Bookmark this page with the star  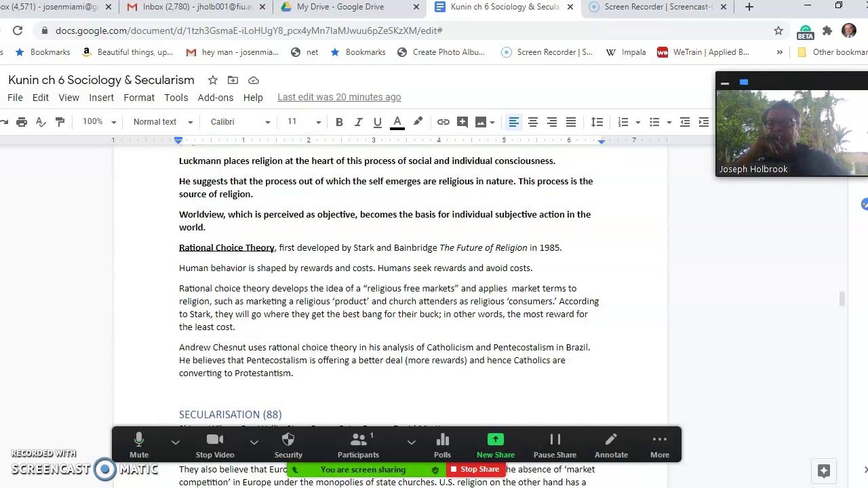point(778,30)
